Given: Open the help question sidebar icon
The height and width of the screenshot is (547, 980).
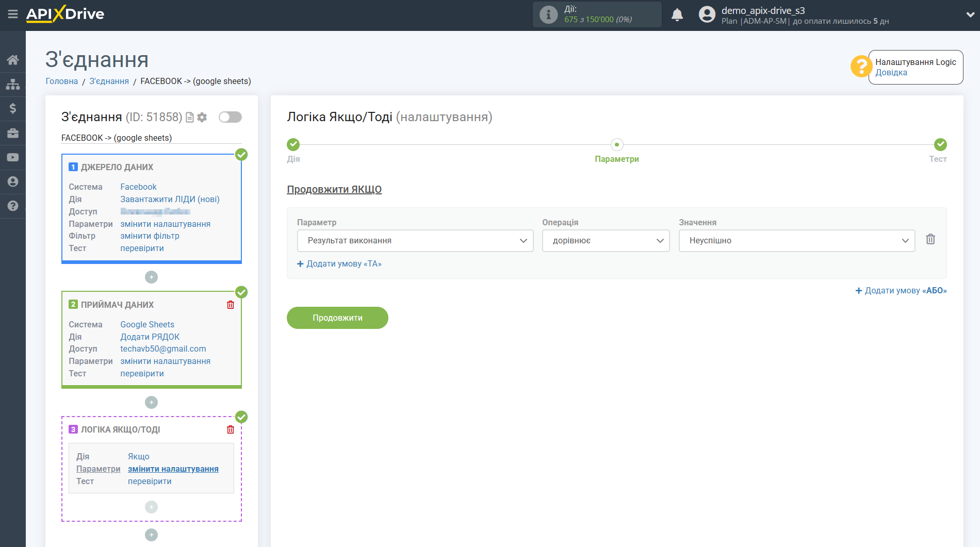Looking at the screenshot, I should [13, 206].
